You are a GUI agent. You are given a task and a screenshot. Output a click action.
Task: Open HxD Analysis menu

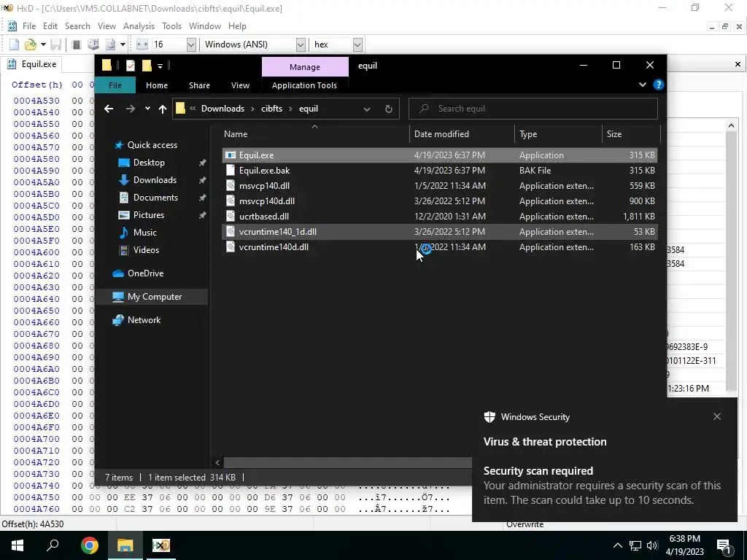(x=139, y=26)
